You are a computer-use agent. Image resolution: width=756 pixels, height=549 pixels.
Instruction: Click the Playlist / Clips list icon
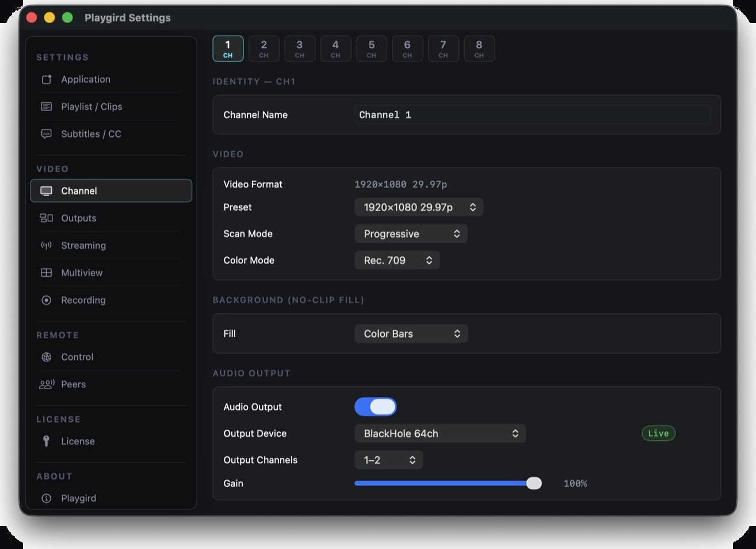click(47, 106)
